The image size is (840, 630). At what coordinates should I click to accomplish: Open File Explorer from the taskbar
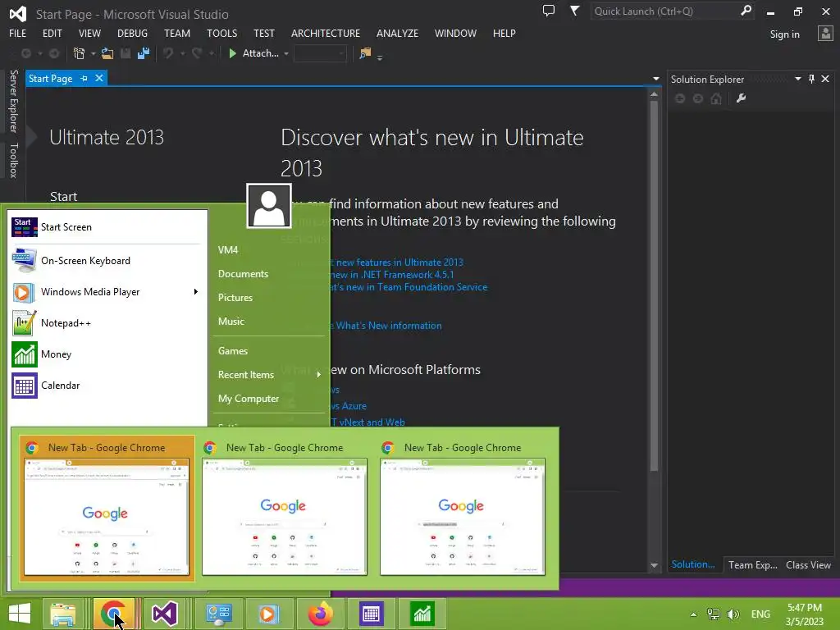coord(63,614)
